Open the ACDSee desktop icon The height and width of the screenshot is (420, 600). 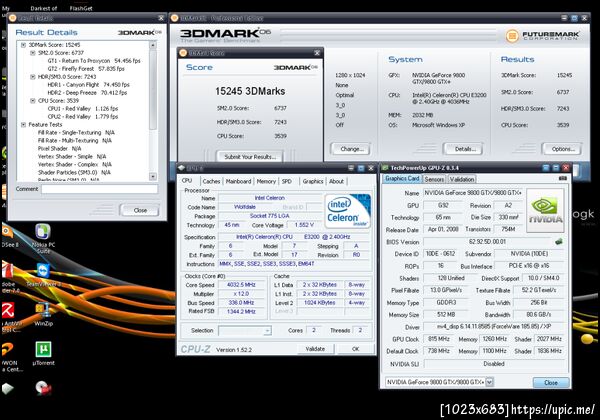point(8,236)
